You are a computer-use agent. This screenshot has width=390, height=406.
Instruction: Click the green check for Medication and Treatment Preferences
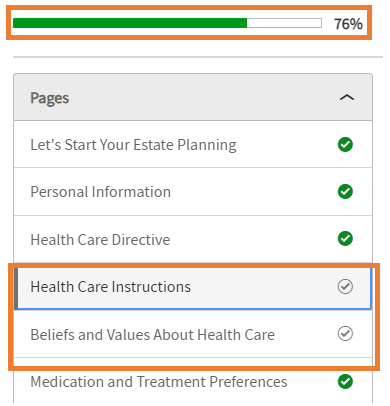[x=345, y=382]
